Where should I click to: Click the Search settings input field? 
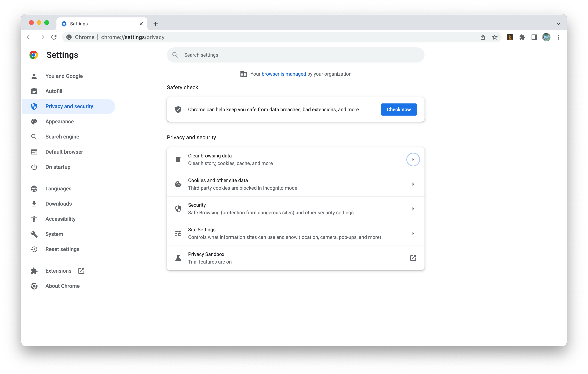[x=295, y=55]
